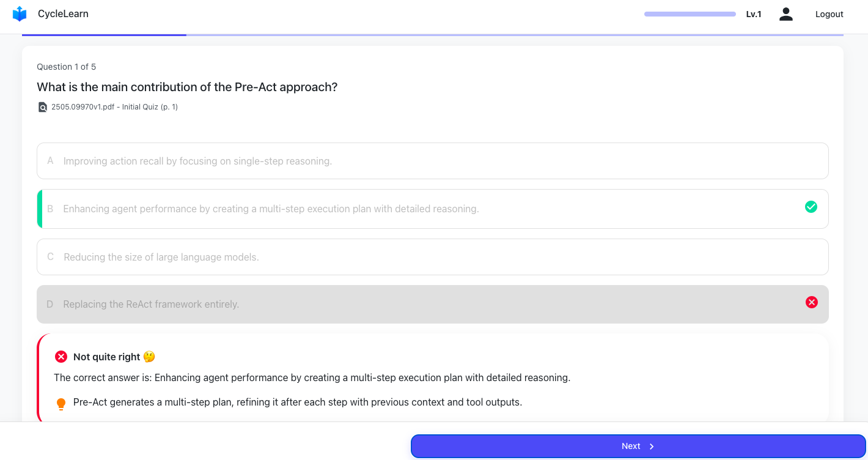
Task: Click the PDF source document icon
Action: click(42, 107)
